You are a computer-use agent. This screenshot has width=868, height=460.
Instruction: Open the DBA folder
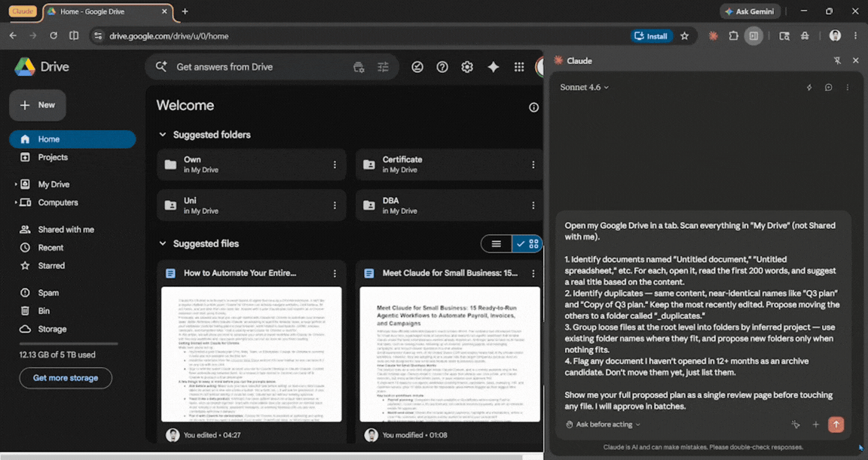click(449, 205)
